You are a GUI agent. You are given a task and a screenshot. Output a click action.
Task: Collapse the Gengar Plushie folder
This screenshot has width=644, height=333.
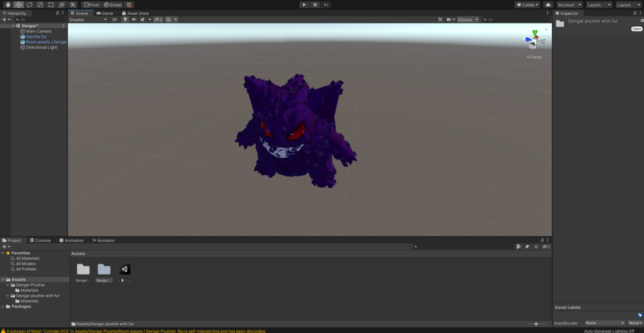[x=8, y=284]
